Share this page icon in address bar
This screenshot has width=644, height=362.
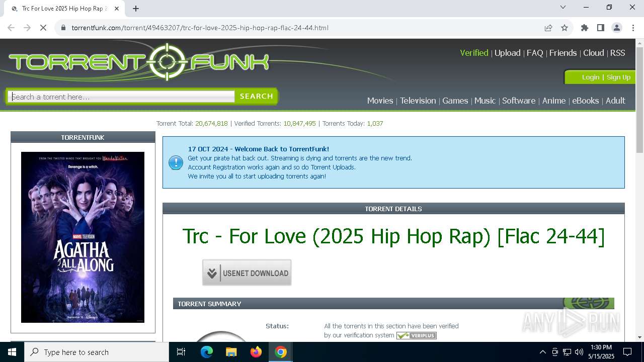click(548, 28)
